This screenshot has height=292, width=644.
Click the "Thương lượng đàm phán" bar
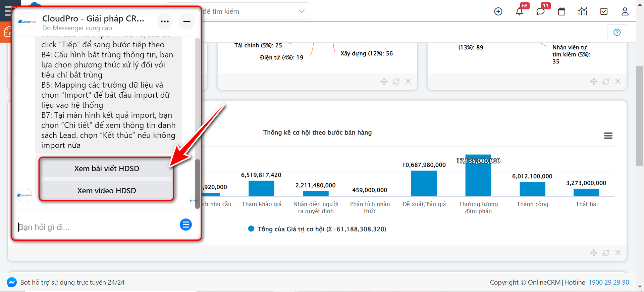478,176
